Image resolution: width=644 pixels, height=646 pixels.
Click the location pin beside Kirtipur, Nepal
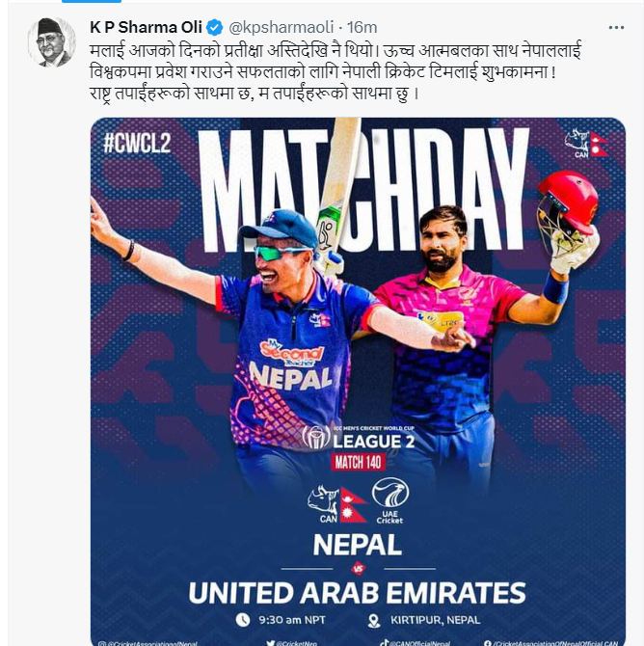click(x=374, y=621)
